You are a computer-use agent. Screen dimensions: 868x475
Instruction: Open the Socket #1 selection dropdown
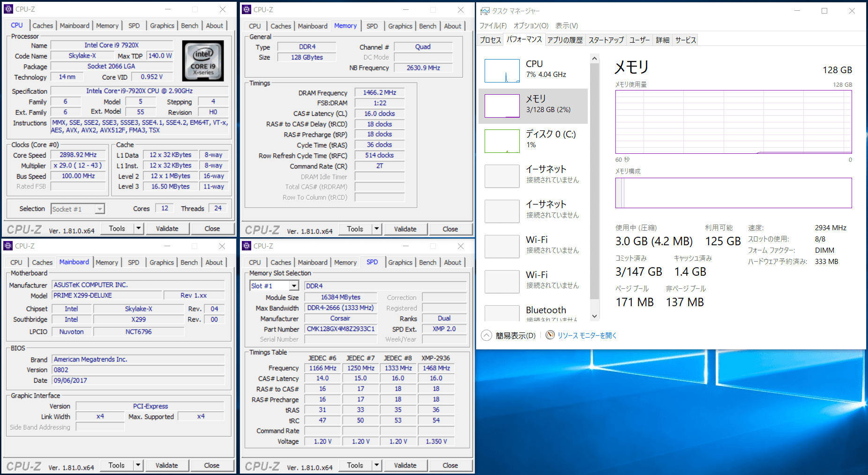pos(100,209)
